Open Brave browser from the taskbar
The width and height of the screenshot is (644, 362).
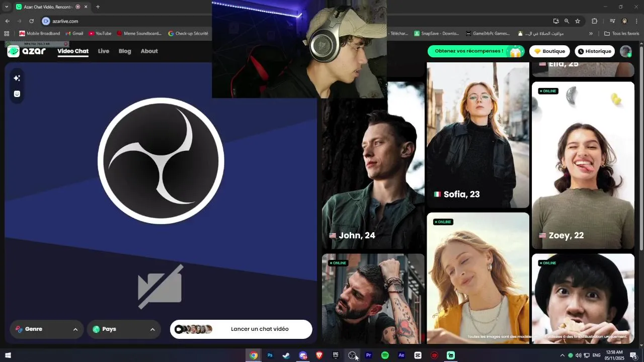pos(319,355)
